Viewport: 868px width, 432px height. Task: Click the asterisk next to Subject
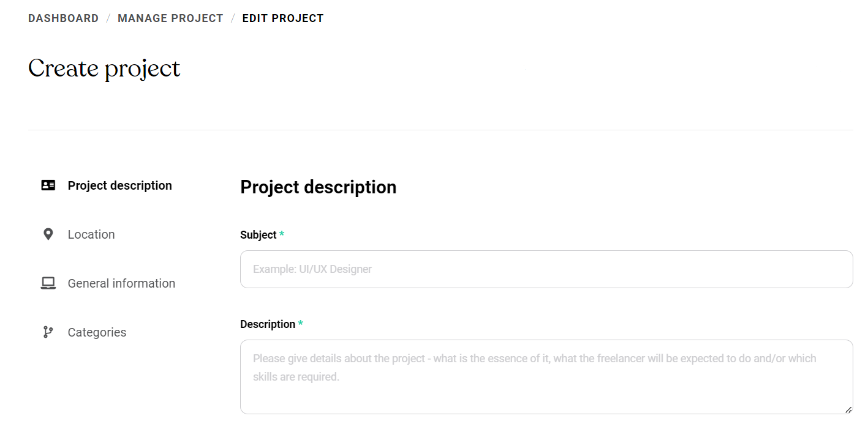point(282,234)
